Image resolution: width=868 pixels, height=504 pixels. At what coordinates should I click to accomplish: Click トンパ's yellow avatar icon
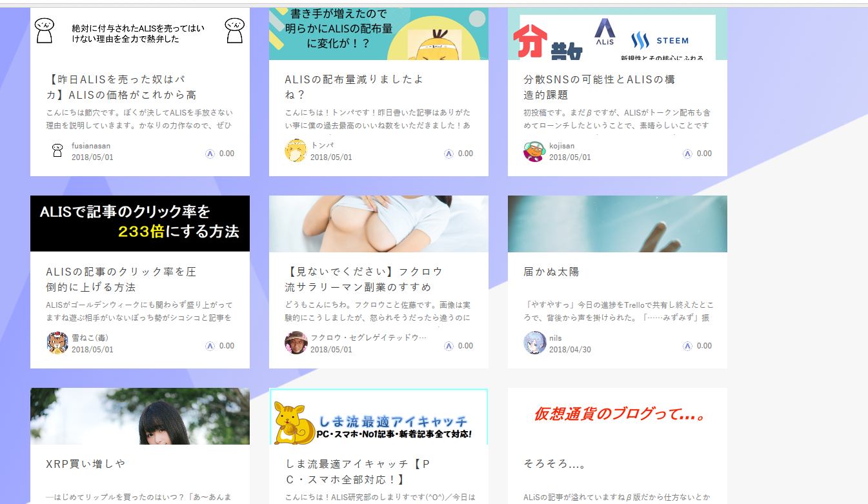(296, 150)
